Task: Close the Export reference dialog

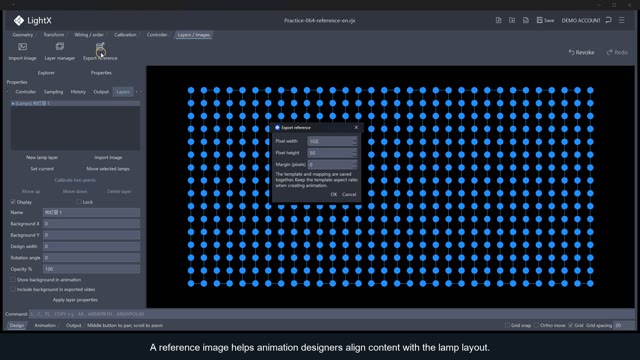Action: tap(356, 127)
